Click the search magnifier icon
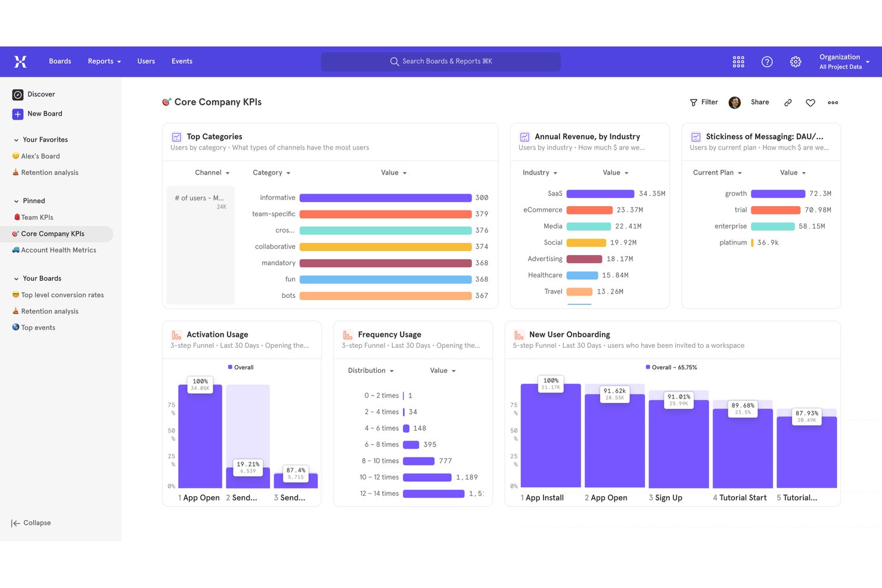The image size is (882, 588). click(x=395, y=61)
